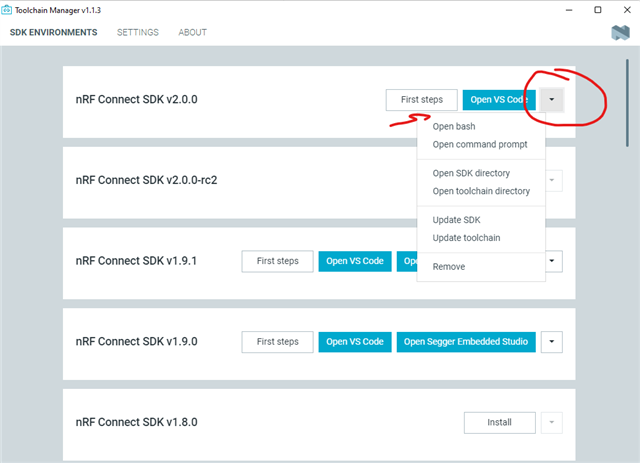Click the nRF Connect SDK v2.0.0-rc2 title text
Viewport: 640px width, 463px height.
point(146,180)
